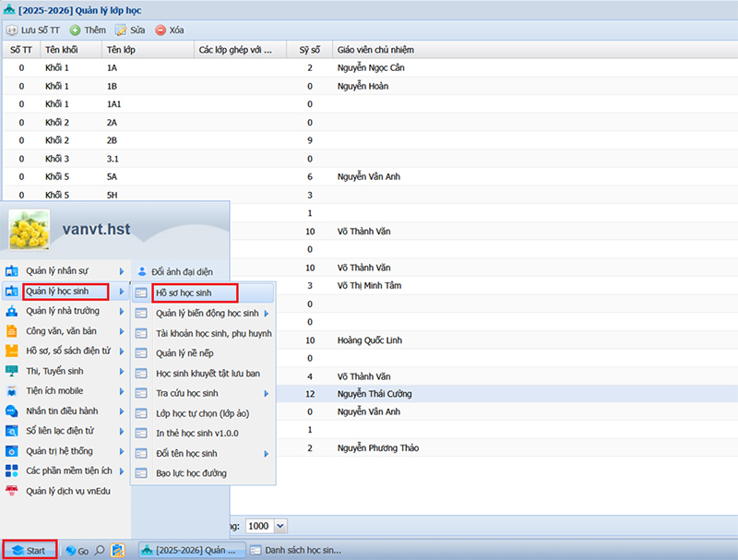
Task: Click the Quản lý dịch vụ vnEdu icon
Action: (x=12, y=492)
